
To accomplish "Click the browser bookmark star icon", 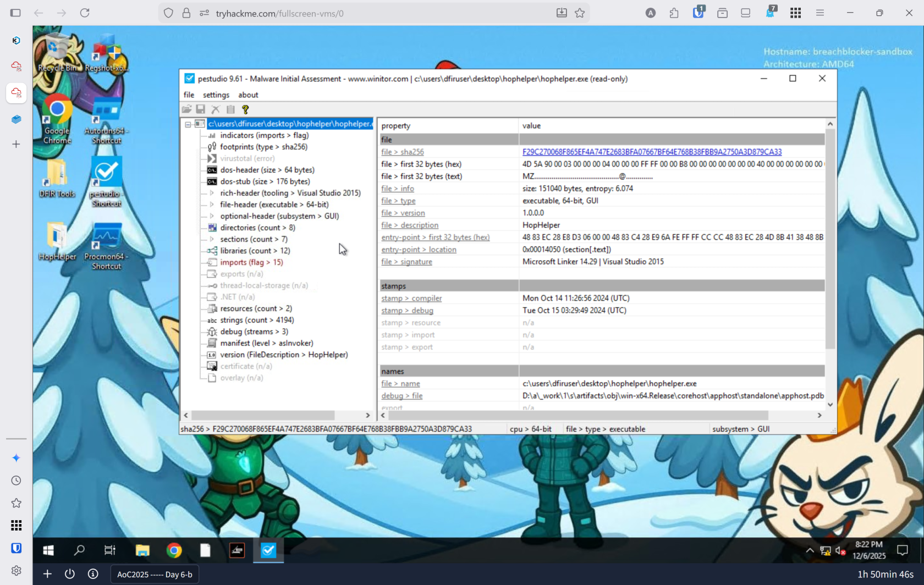I will pyautogui.click(x=580, y=13).
